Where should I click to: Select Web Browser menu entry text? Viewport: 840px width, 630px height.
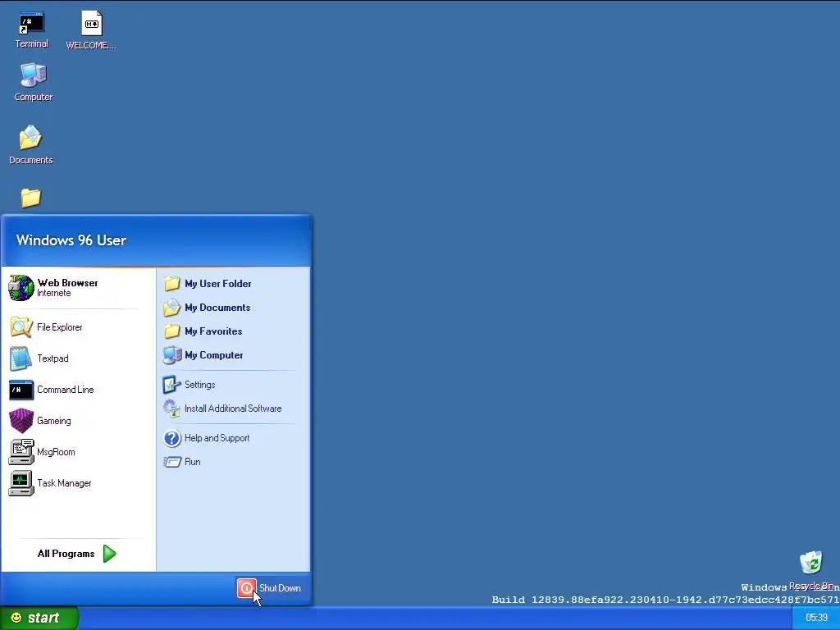tap(67, 283)
